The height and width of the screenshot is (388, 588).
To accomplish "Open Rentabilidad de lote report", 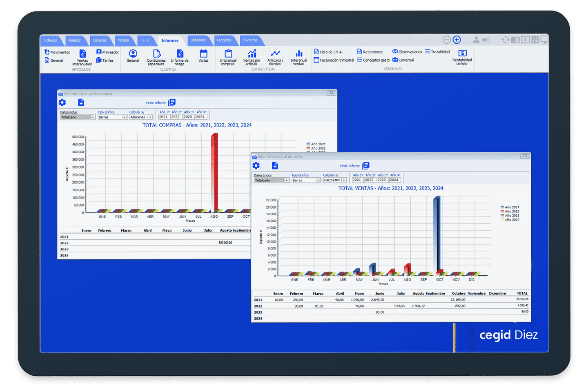I will click(462, 57).
